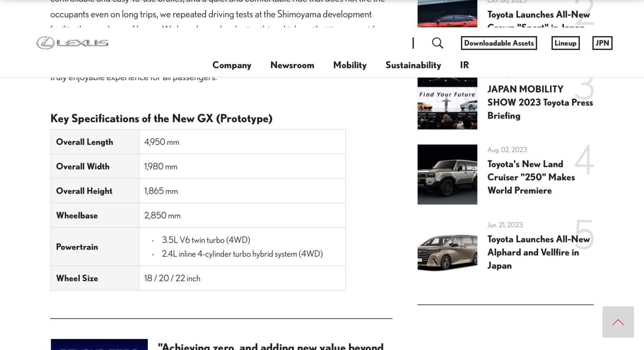Click the "18 / 20 / 22 inch" value

[172, 278]
